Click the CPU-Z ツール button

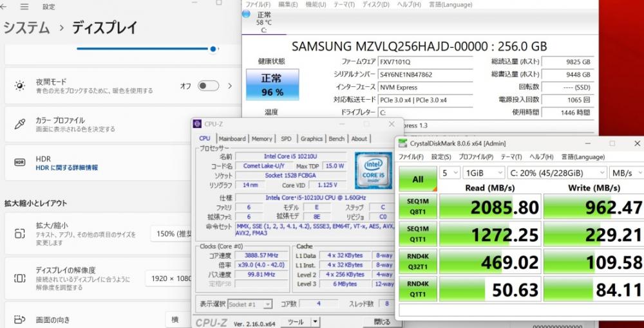click(x=296, y=322)
